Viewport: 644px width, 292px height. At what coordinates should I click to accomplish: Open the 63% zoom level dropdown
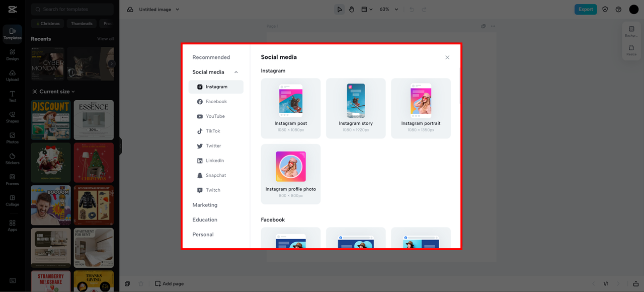pos(389,10)
